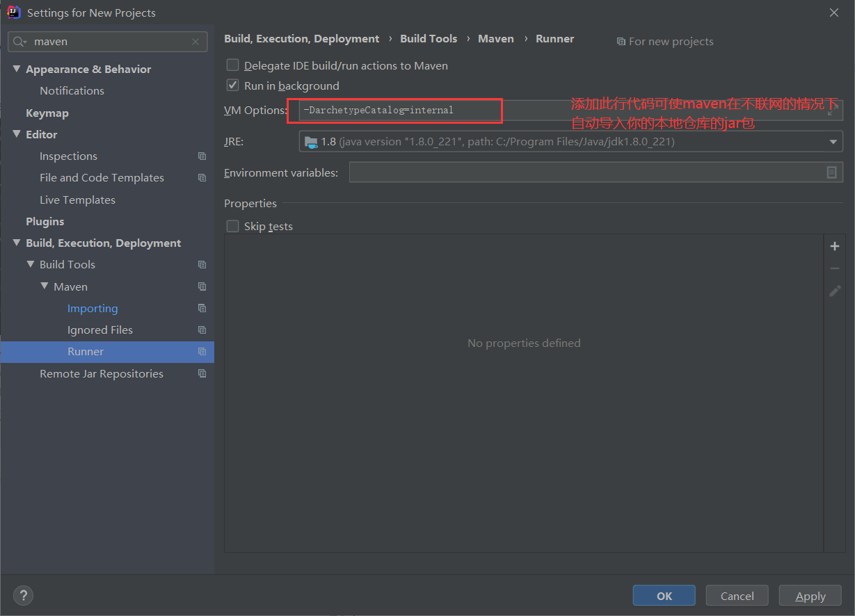Click project-level icon beside Maven
855x616 pixels.
pyautogui.click(x=202, y=286)
